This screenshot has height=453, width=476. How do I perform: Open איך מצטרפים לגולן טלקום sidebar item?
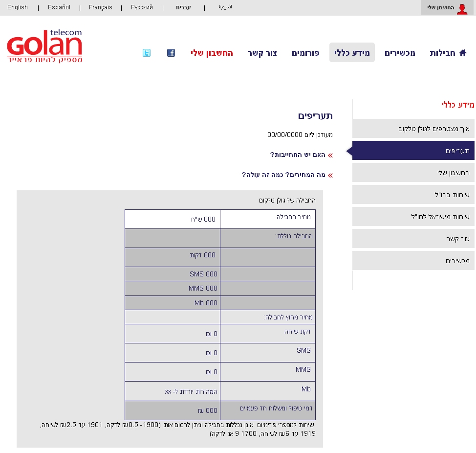(x=413, y=129)
